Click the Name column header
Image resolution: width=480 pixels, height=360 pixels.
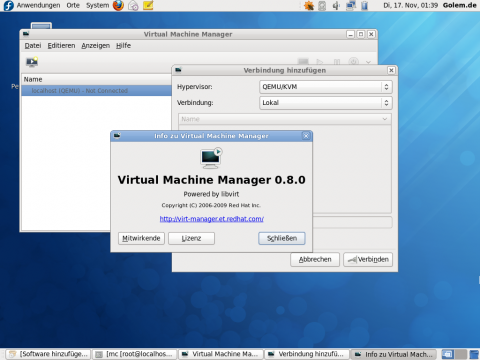click(x=97, y=79)
